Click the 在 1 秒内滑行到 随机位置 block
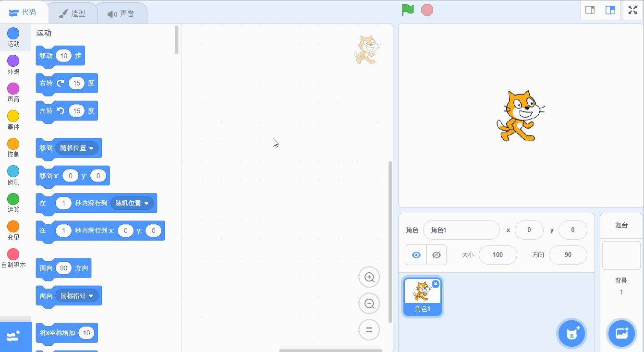This screenshot has height=352, width=644. click(97, 203)
